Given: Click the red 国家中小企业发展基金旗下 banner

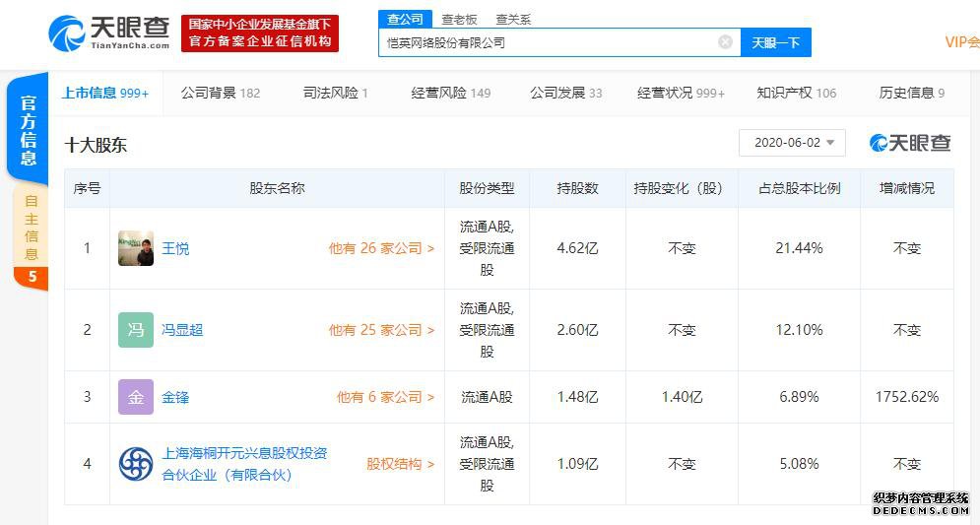Looking at the screenshot, I should (260, 33).
